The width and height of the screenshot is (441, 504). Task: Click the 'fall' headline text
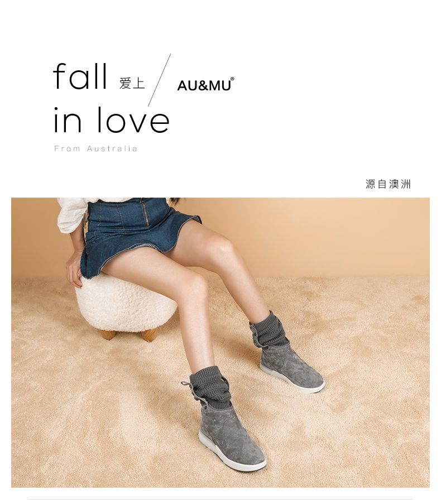click(80, 76)
